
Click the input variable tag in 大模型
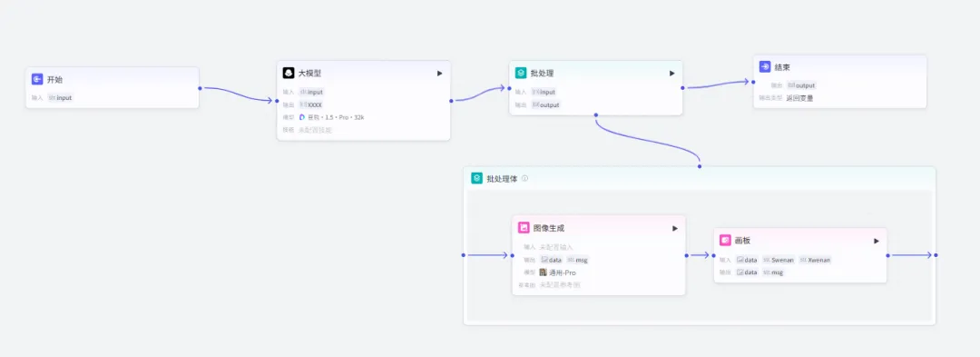(311, 92)
